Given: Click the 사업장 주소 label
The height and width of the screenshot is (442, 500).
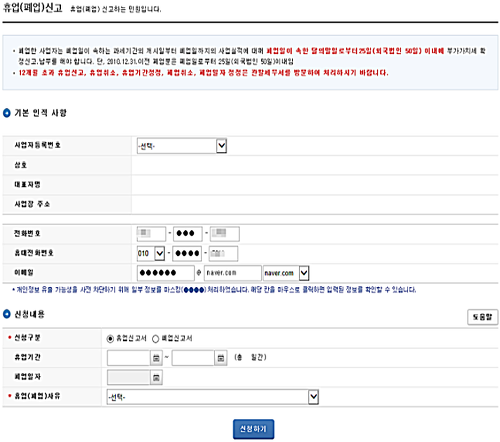Looking at the screenshot, I should click(x=32, y=204).
